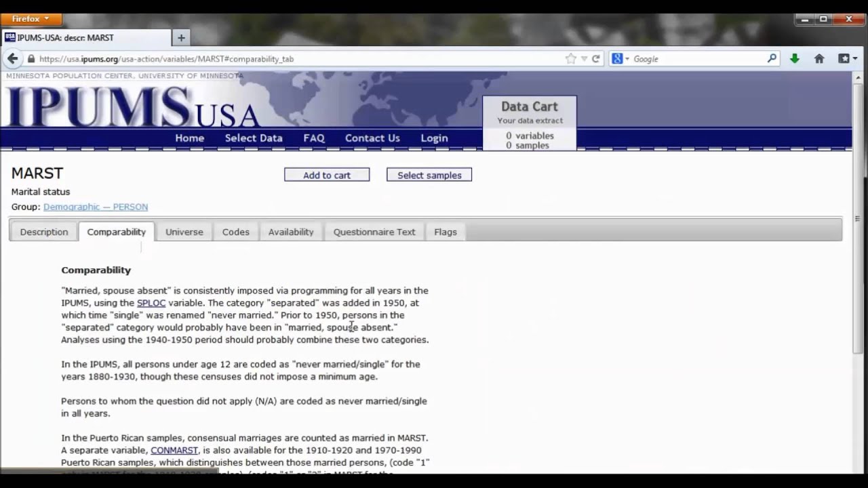Image resolution: width=868 pixels, height=488 pixels.
Task: Open Contact Us navigation link
Action: [x=372, y=138]
